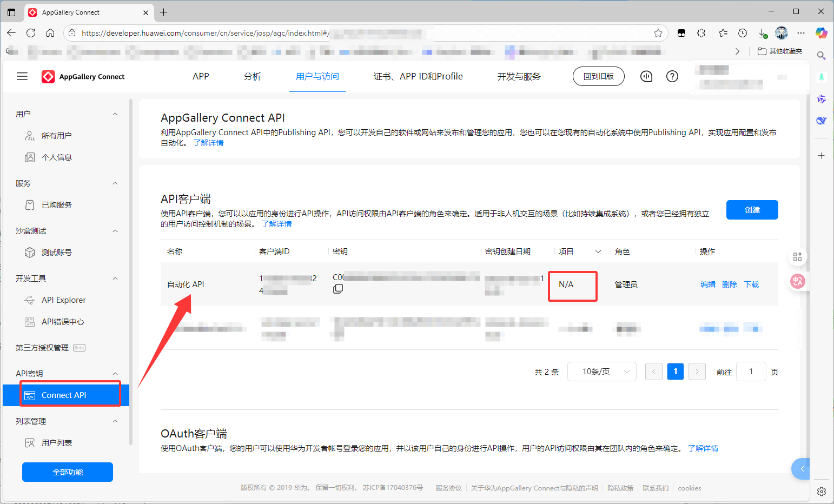834x504 pixels.
Task: Select the 用户与访问 tab
Action: [317, 76]
